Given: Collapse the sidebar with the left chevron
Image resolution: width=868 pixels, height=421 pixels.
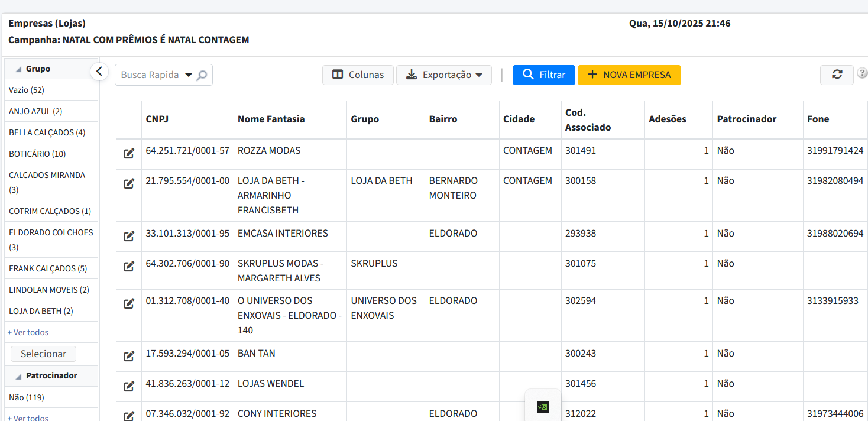Looking at the screenshot, I should (x=99, y=72).
